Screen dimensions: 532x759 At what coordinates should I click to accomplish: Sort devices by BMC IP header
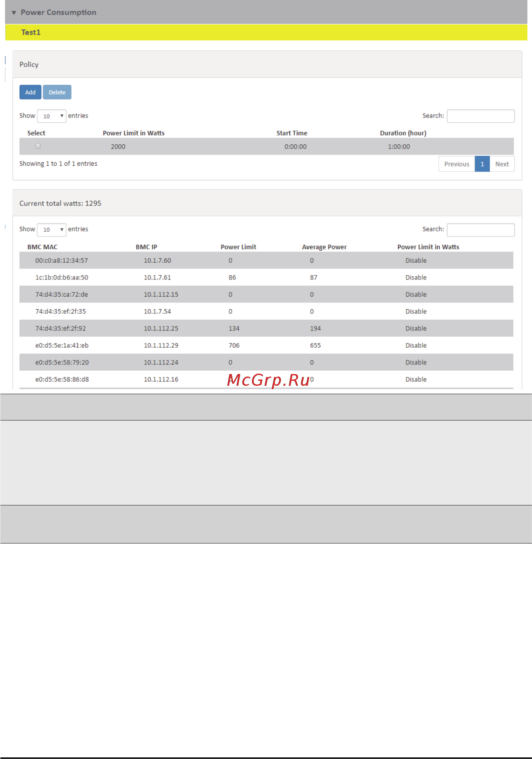146,247
